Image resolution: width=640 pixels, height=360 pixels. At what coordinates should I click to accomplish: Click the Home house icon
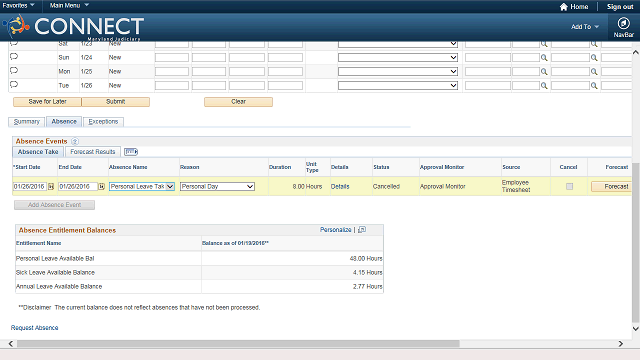[564, 7]
